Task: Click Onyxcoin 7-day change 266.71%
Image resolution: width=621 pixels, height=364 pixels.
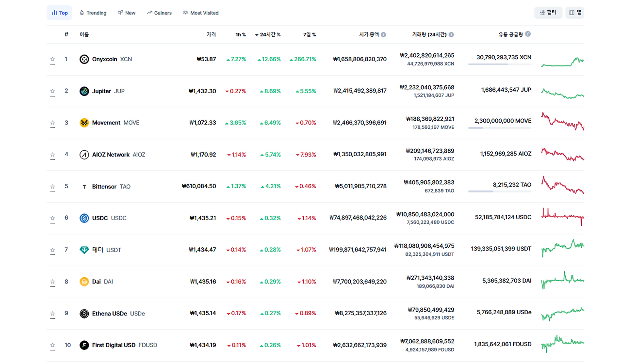Action: [303, 59]
